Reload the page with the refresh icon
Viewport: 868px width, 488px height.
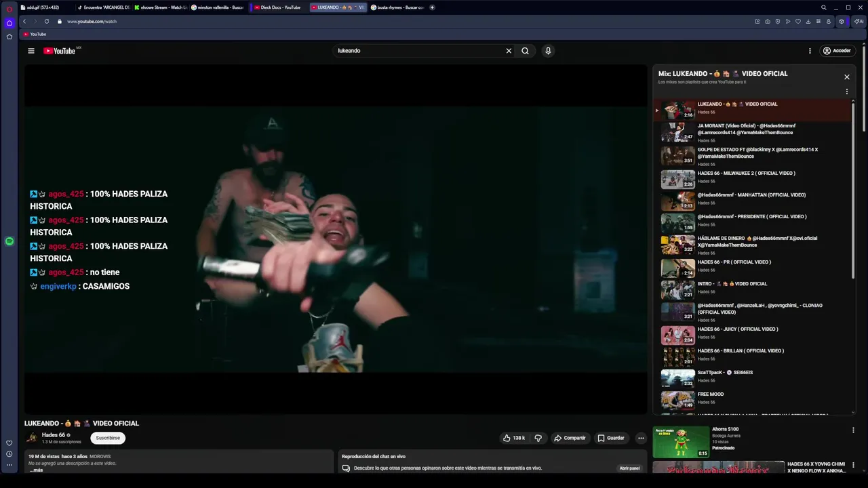(x=47, y=22)
